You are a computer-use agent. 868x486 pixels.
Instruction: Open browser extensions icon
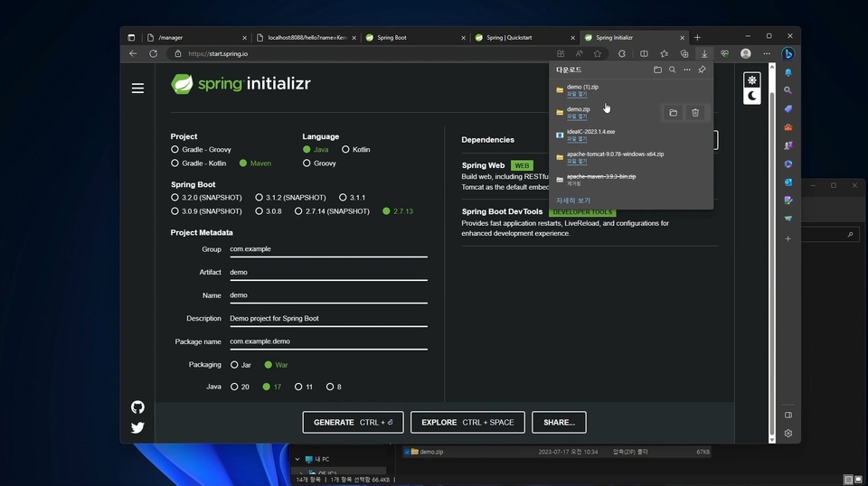pyautogui.click(x=622, y=53)
